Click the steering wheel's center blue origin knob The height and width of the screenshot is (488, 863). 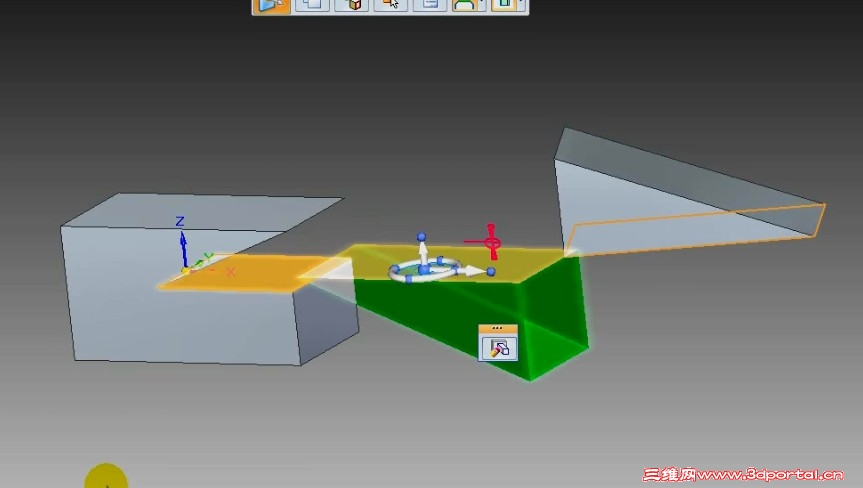(423, 270)
